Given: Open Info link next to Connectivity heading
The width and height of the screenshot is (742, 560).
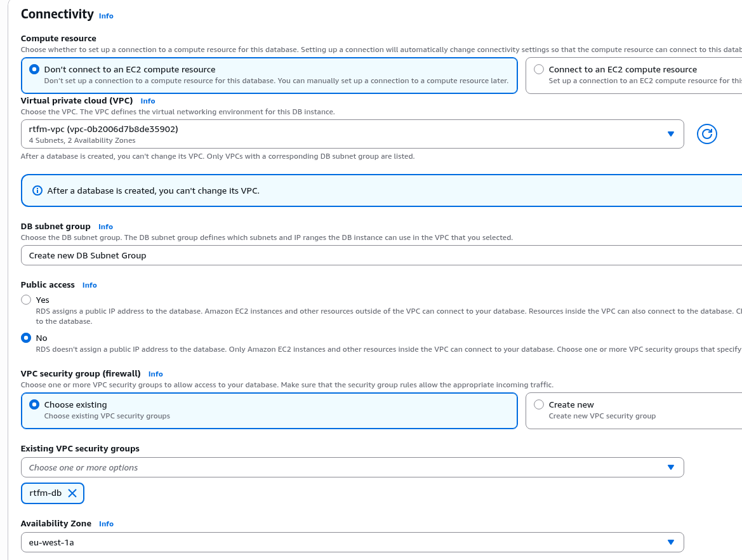Looking at the screenshot, I should (x=106, y=16).
